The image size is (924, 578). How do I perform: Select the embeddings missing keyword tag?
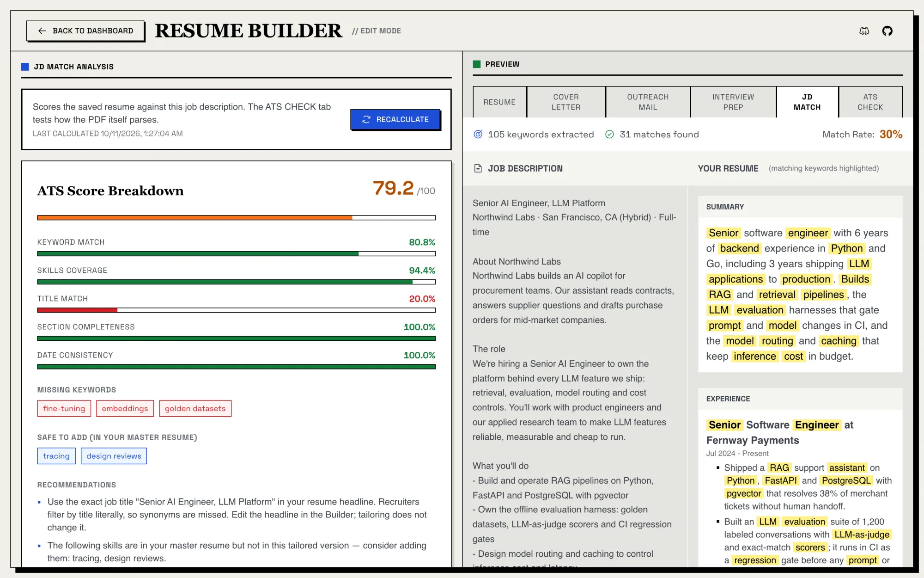click(x=125, y=408)
